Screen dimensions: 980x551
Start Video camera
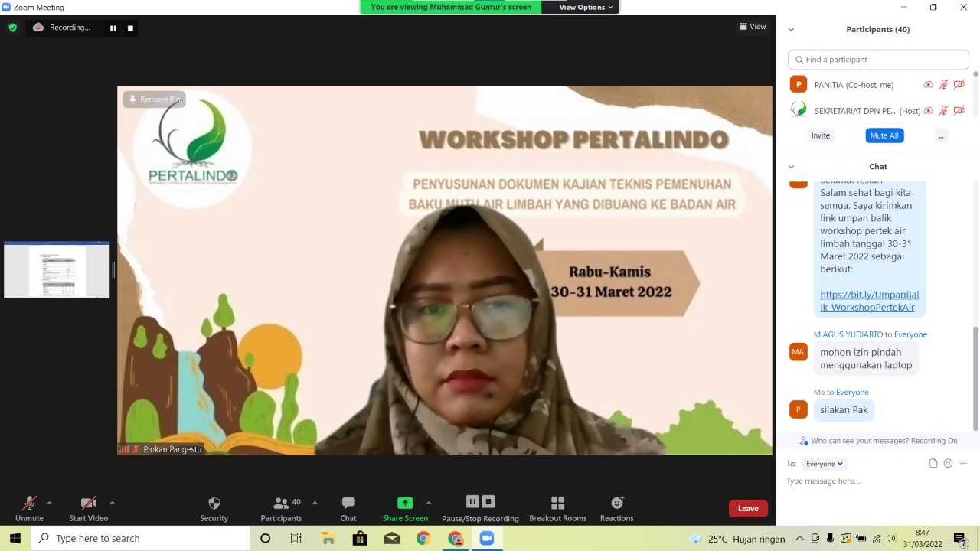89,504
